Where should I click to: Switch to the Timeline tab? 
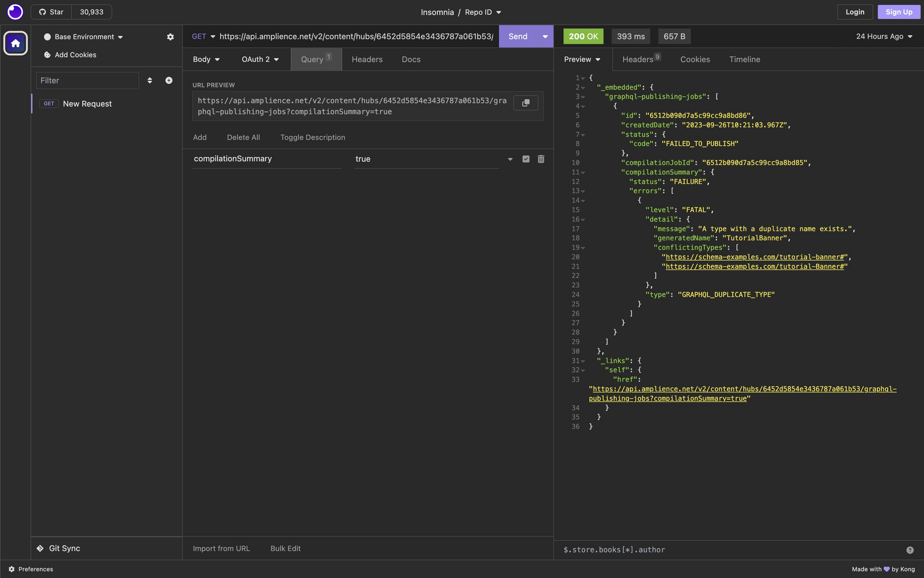(x=744, y=60)
